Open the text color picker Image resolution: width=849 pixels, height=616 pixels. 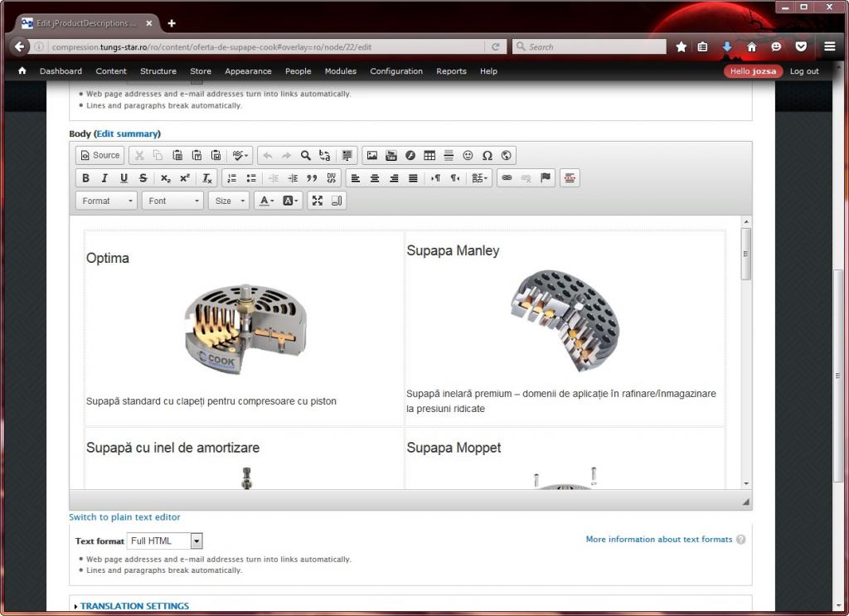pos(265,201)
